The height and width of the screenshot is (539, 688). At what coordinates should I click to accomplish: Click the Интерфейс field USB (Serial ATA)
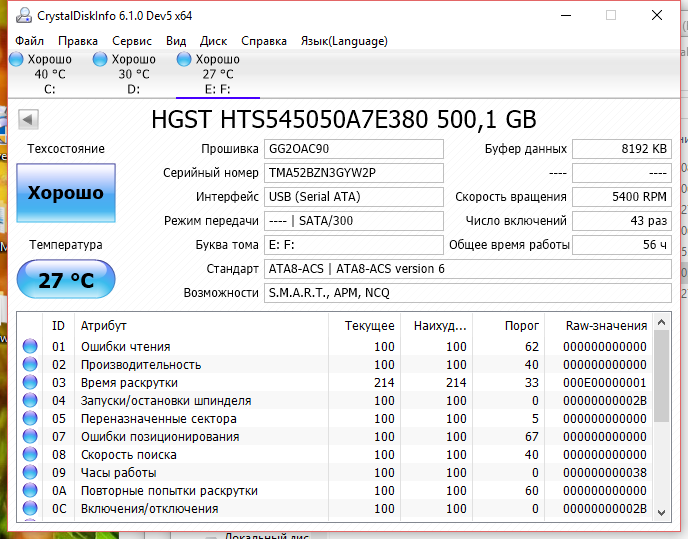354,197
